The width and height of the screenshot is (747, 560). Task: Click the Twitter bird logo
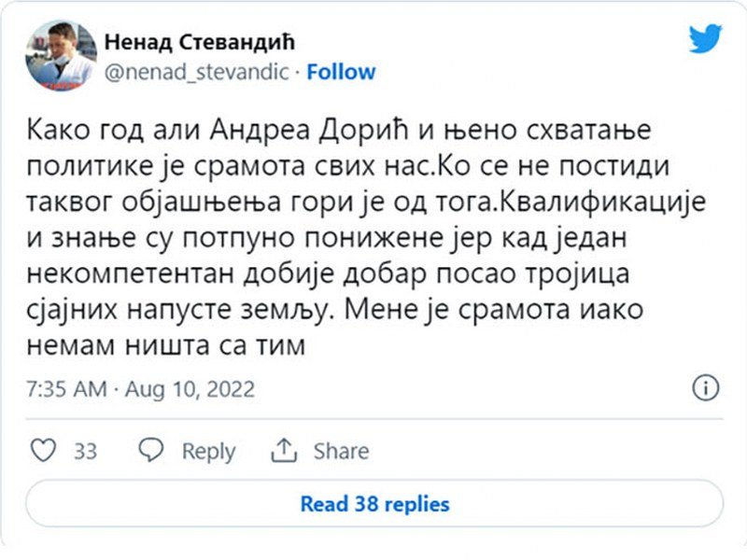[x=705, y=39]
